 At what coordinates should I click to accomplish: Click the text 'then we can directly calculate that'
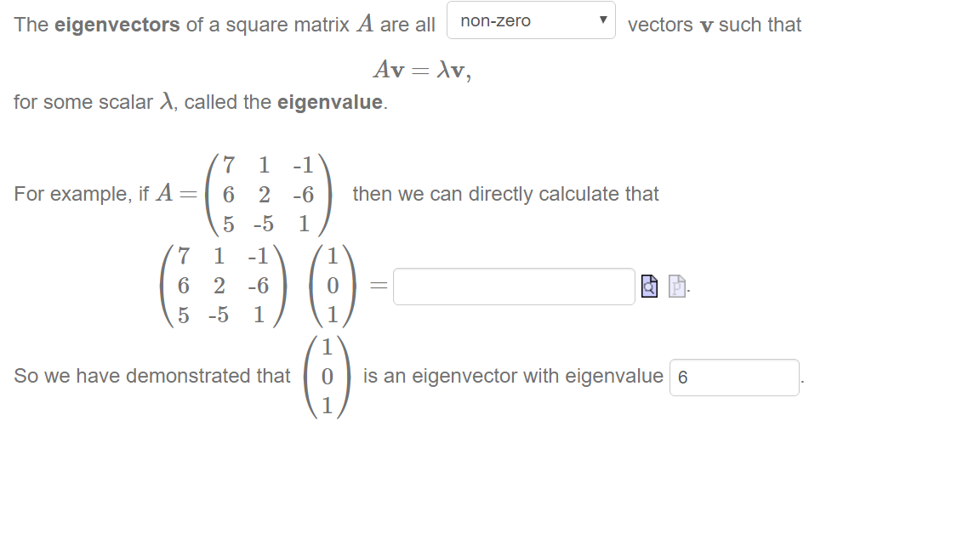coord(505,194)
